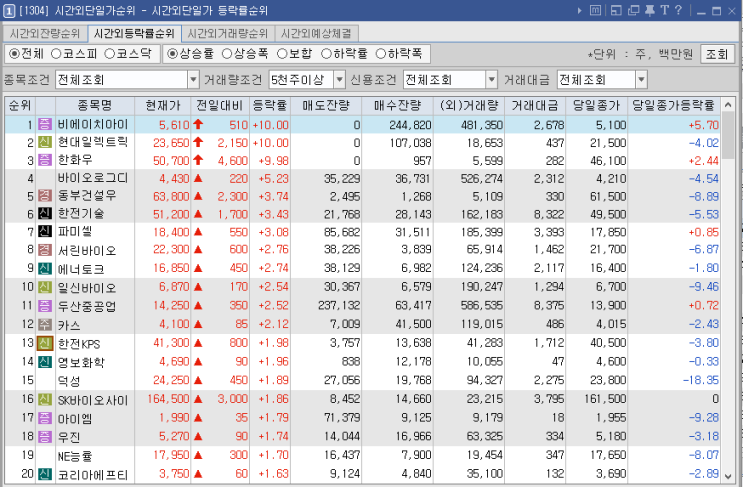
Task: Select the 상승폭 radio button
Action: tap(227, 54)
